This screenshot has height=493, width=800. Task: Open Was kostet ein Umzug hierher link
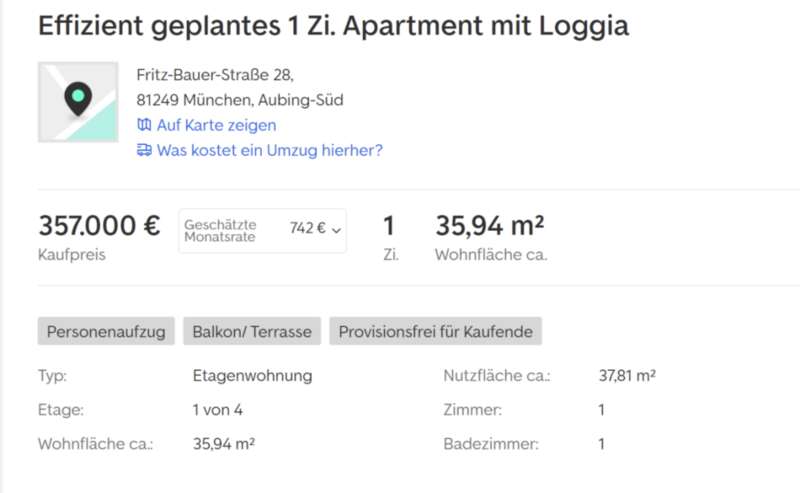click(269, 150)
